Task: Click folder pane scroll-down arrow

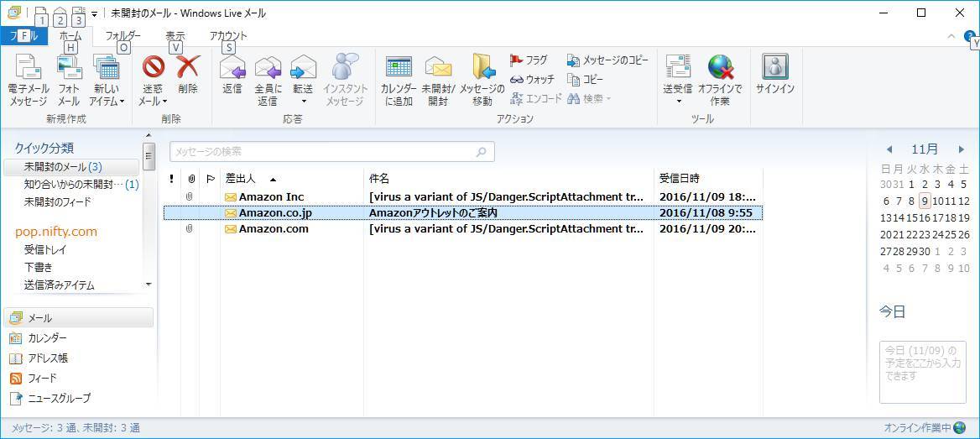Action: click(x=149, y=285)
